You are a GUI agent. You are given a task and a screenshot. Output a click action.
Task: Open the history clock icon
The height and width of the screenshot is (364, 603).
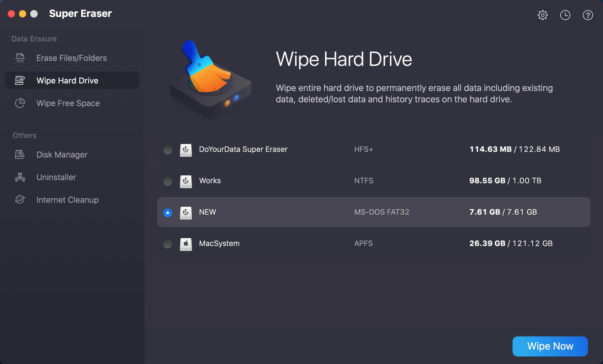click(x=565, y=15)
